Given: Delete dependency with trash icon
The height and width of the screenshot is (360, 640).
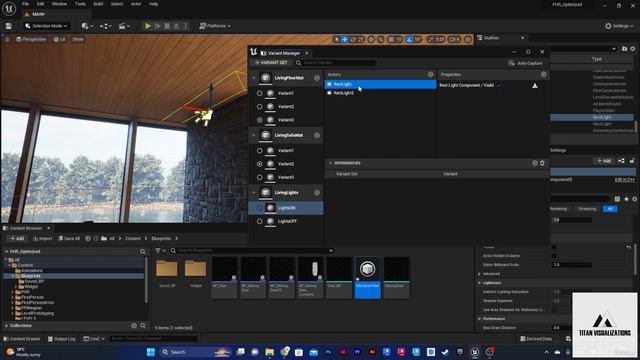Looking at the screenshot, I should pyautogui.click(x=542, y=163).
